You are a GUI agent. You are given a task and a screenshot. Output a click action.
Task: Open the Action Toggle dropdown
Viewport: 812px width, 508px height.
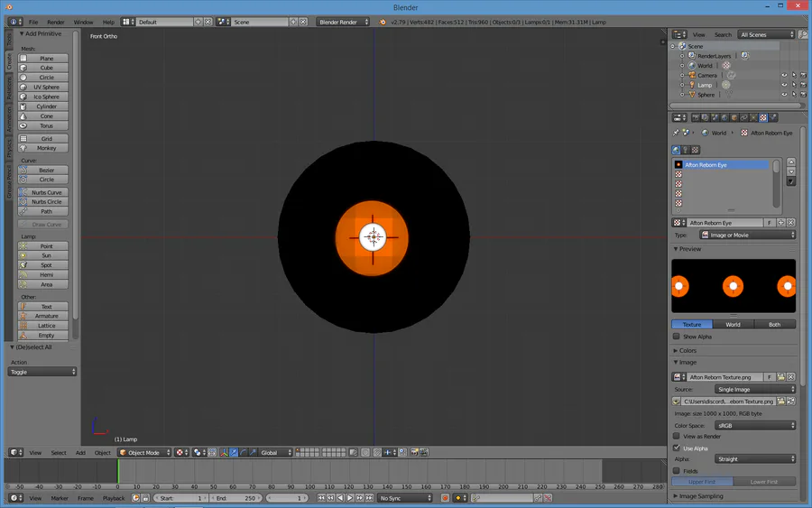[x=42, y=372]
